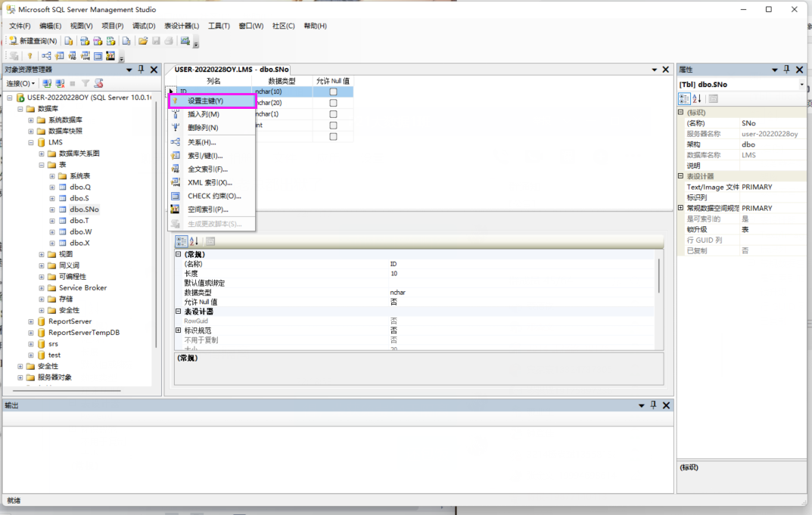Click the Full-text Index toolbar icon
This screenshot has height=515, width=812.
[x=72, y=56]
